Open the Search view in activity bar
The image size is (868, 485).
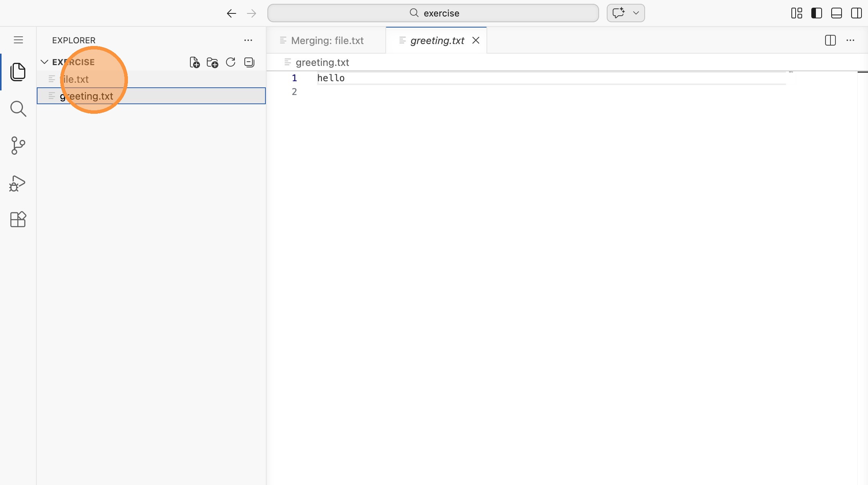[x=18, y=109]
